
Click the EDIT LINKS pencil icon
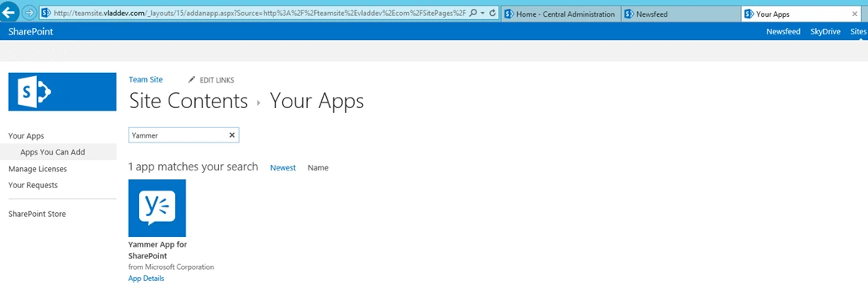(192, 80)
